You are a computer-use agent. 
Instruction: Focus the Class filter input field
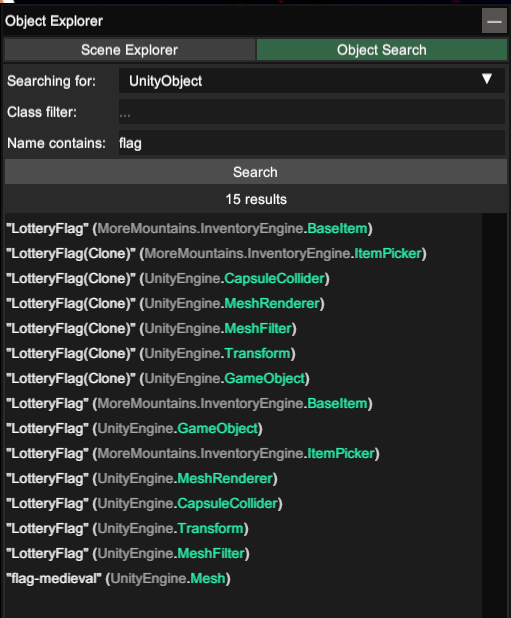(x=312, y=112)
